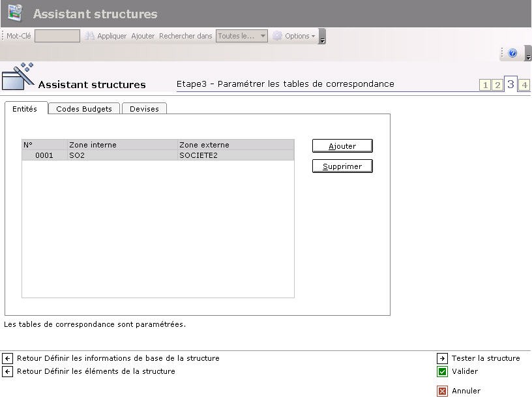This screenshot has width=532, height=398.
Task: Expand the 'Toutes le...' search scope dropdown
Action: (x=263, y=37)
